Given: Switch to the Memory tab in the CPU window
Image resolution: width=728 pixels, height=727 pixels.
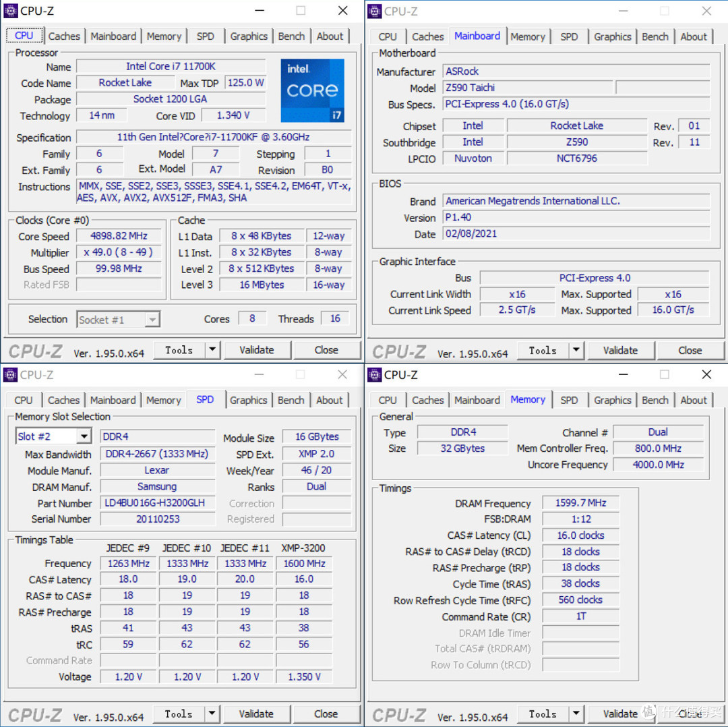Looking at the screenshot, I should [x=164, y=36].
